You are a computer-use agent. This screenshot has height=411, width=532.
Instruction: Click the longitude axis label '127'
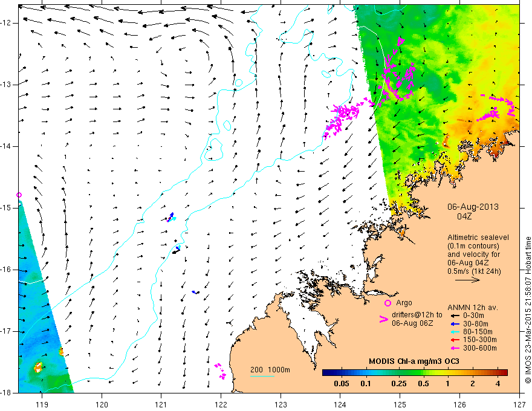point(519,404)
